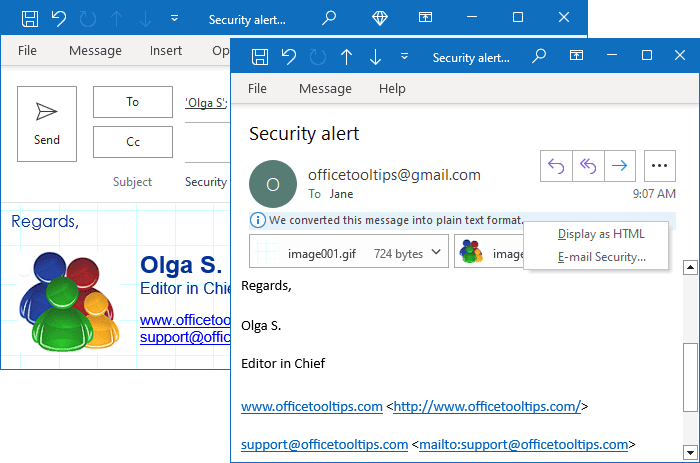Click people logo image in signature
700x463 pixels.
pyautogui.click(x=68, y=301)
